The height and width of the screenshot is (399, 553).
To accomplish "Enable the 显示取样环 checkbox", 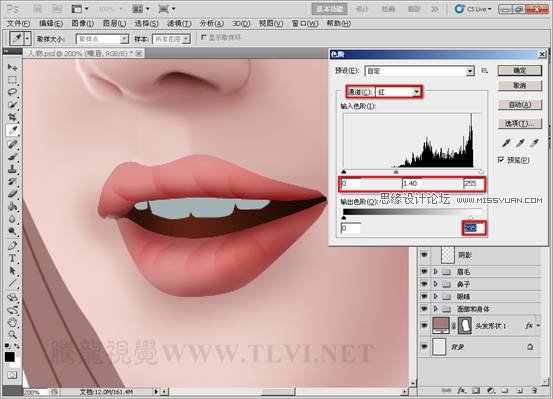I will (x=203, y=37).
